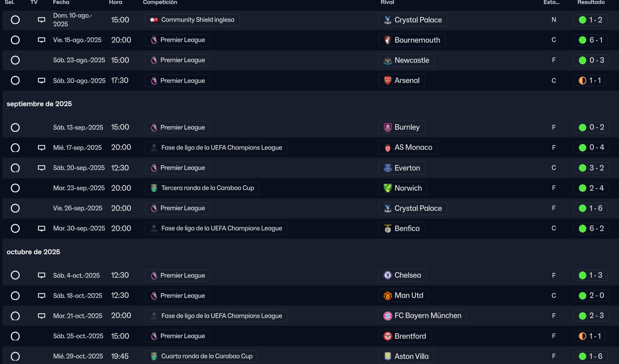Click the Man Utd club crest

pos(388,296)
